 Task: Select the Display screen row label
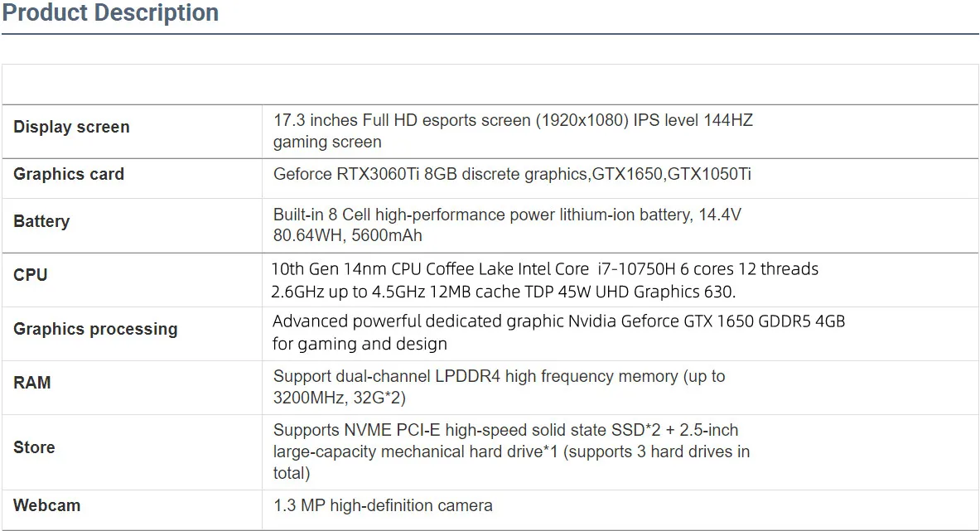(x=71, y=127)
